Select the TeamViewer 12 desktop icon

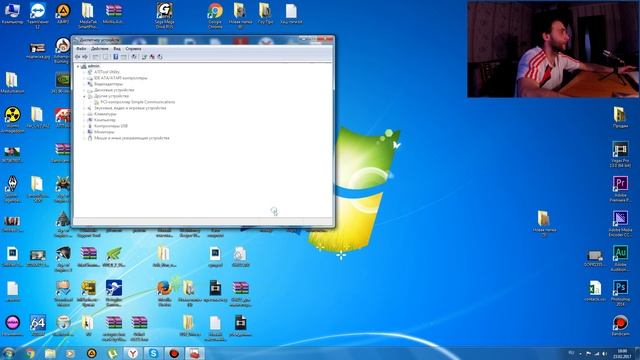(38, 16)
